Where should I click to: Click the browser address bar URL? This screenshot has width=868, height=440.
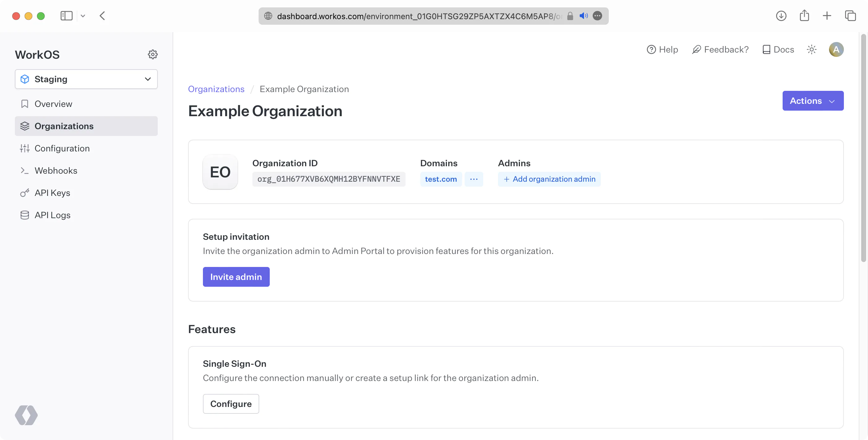point(419,16)
